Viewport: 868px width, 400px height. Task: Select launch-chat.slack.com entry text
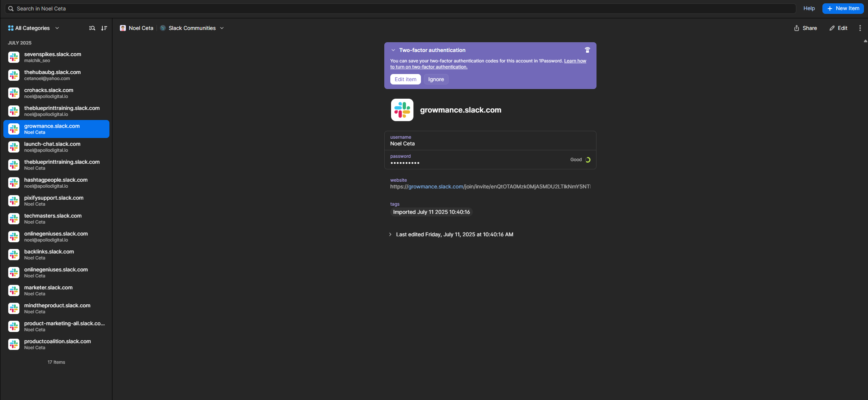pyautogui.click(x=52, y=144)
